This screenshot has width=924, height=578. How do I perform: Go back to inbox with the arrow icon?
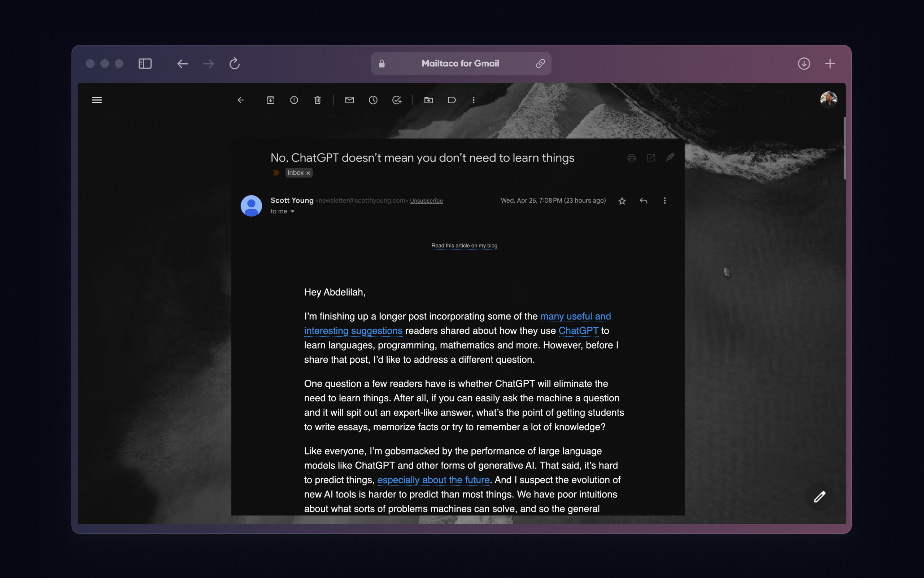(x=240, y=100)
